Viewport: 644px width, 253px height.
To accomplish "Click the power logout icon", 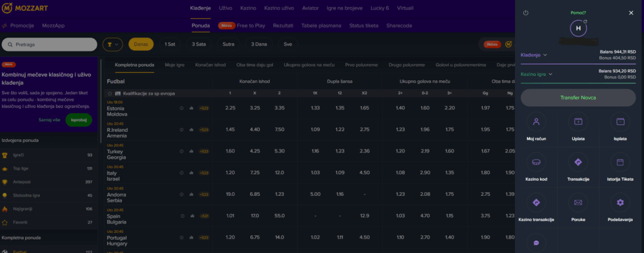I will point(526,13).
